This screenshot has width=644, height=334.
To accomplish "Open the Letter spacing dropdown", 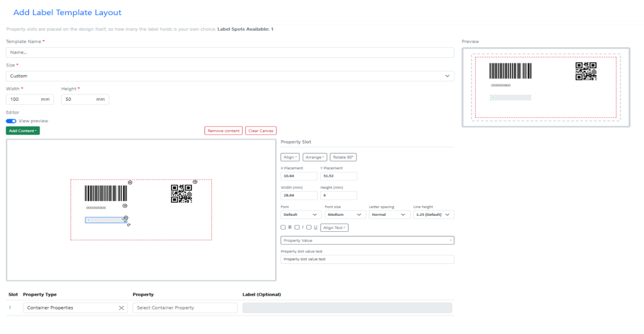I will coord(389,215).
